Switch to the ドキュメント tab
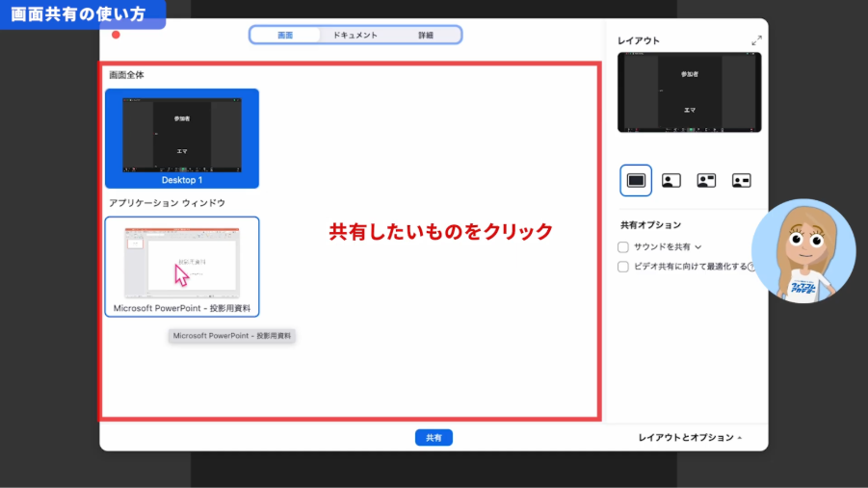 coord(355,35)
